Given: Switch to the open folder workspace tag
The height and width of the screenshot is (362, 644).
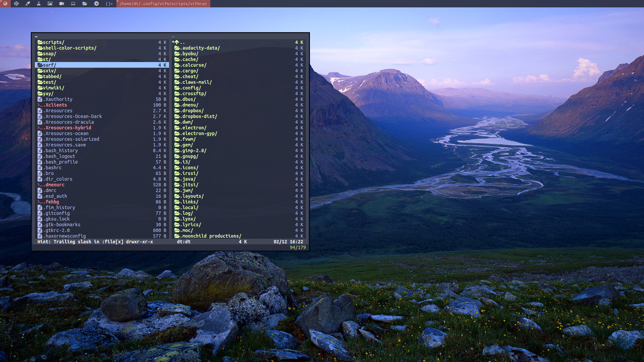Looking at the screenshot, I should click(x=85, y=4).
